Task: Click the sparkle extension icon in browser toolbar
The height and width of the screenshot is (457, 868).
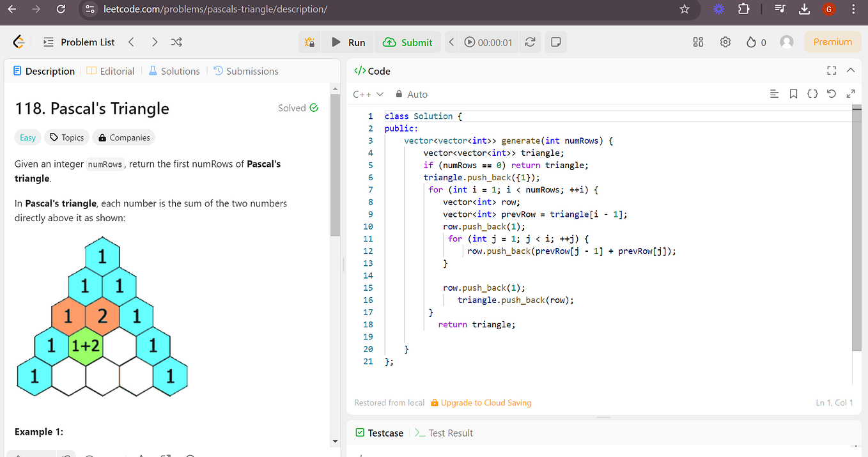Action: coord(719,9)
